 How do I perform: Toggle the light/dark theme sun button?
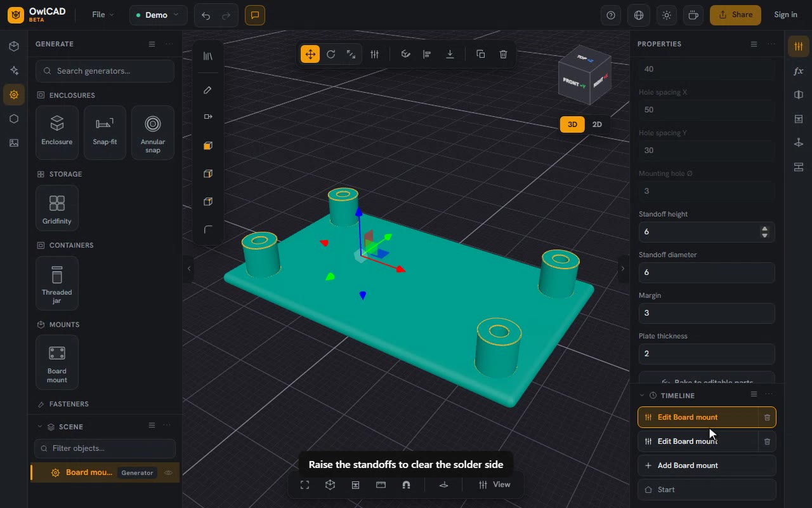(667, 15)
